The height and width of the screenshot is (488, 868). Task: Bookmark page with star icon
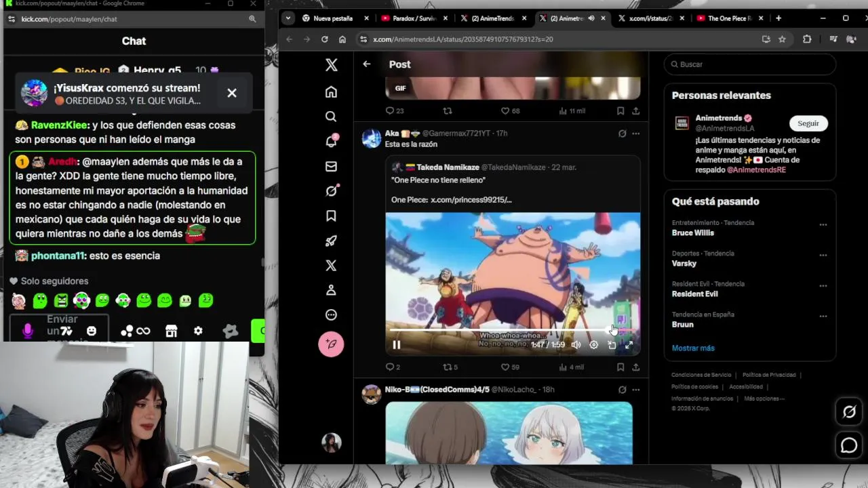[x=782, y=39]
